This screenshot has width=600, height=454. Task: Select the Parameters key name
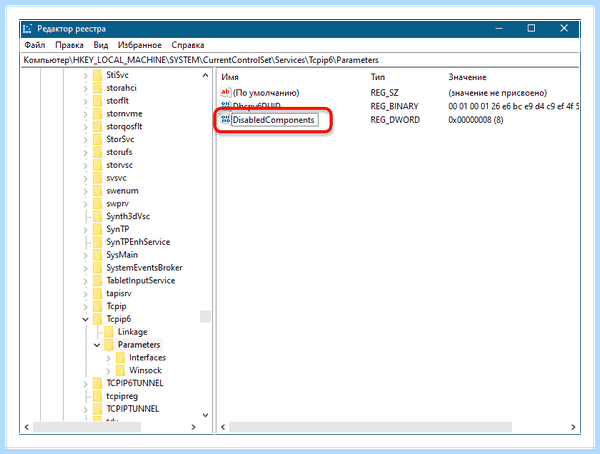139,345
